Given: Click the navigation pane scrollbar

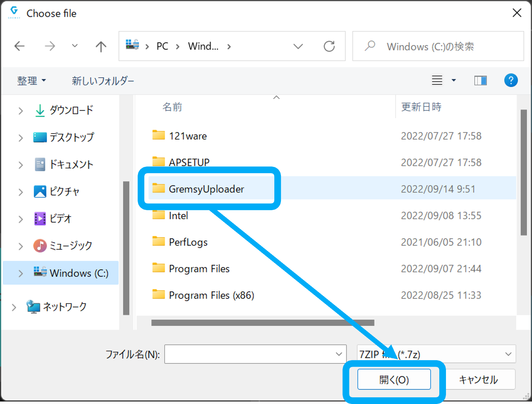Looking at the screenshot, I should (x=126, y=248).
